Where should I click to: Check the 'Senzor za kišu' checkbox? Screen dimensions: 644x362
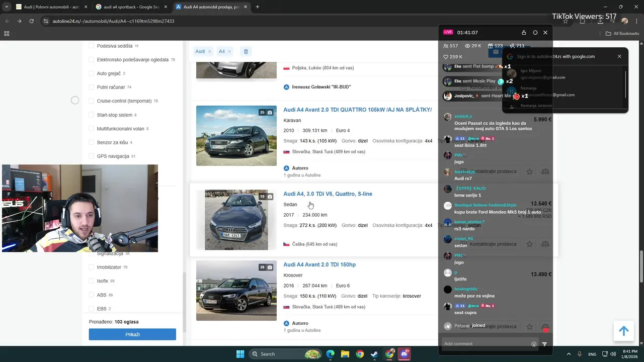click(x=91, y=142)
